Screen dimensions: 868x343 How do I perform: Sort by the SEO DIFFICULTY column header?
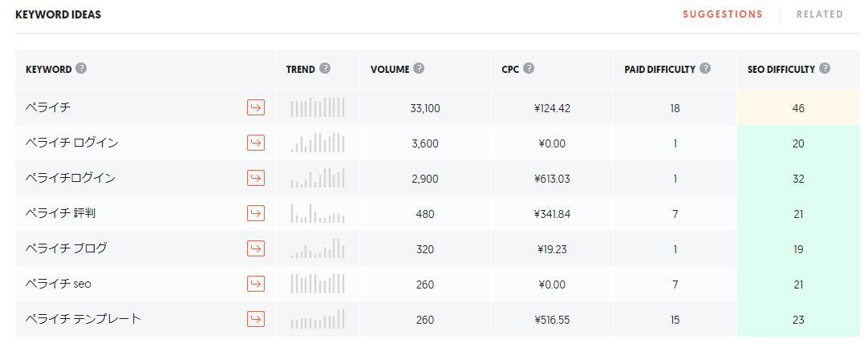pos(781,69)
